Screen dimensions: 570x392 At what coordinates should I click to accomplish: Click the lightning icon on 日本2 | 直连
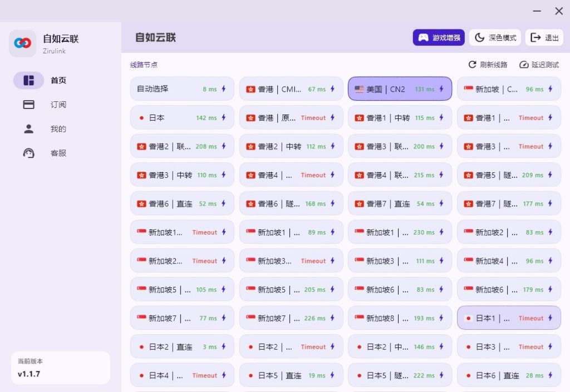pos(225,346)
